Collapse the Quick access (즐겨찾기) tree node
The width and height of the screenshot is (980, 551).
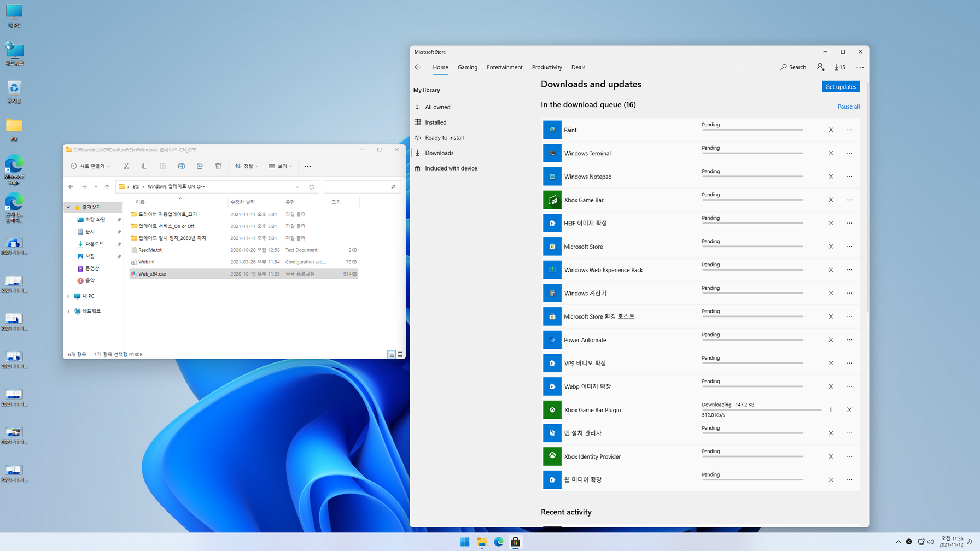(69, 207)
